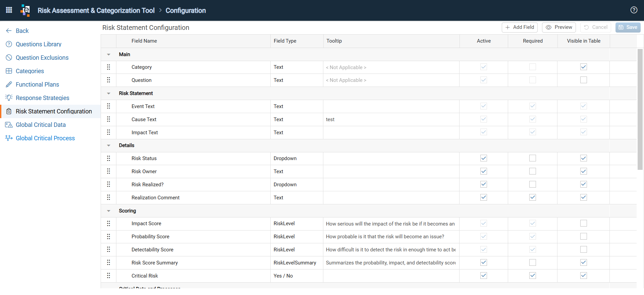Click the Risk Score Summary tooltip cell
This screenshot has height=295, width=644.
tap(391, 263)
